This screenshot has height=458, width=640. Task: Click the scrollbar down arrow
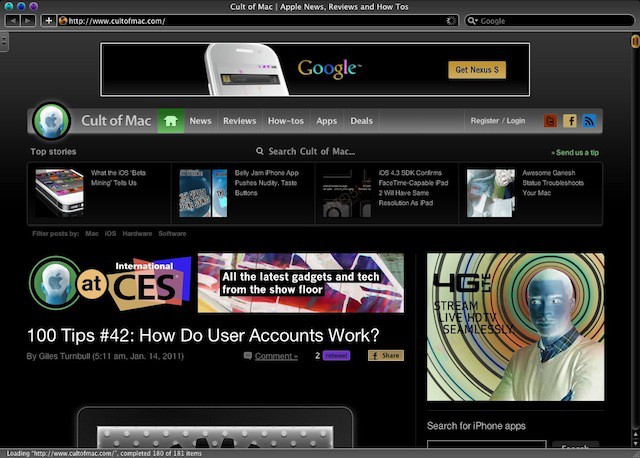point(635,443)
